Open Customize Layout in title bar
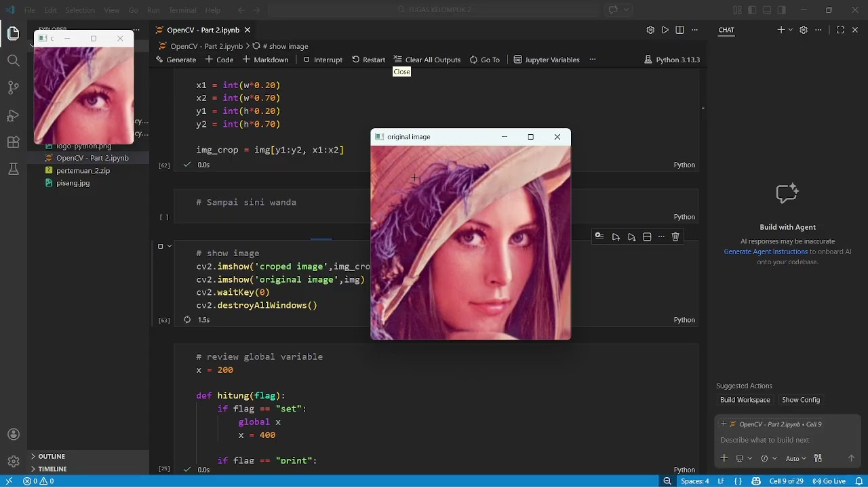The image size is (868, 488). (x=738, y=10)
